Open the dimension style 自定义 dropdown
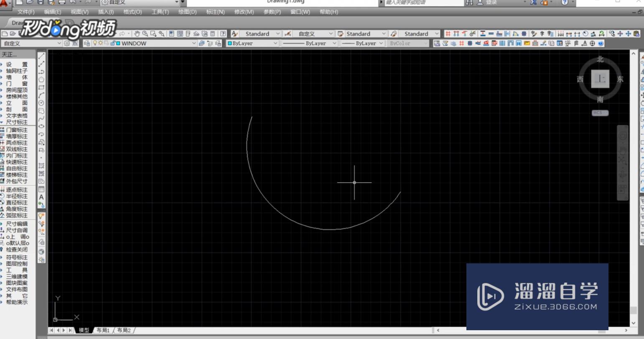 331,34
